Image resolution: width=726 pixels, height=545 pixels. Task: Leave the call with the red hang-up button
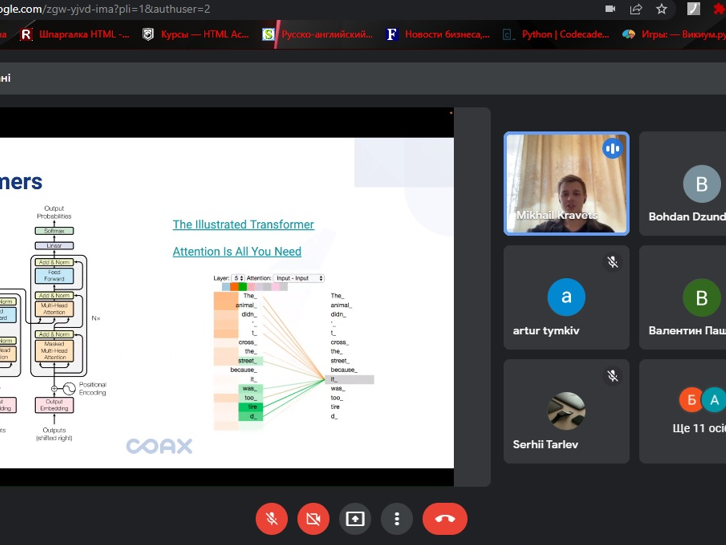445,519
